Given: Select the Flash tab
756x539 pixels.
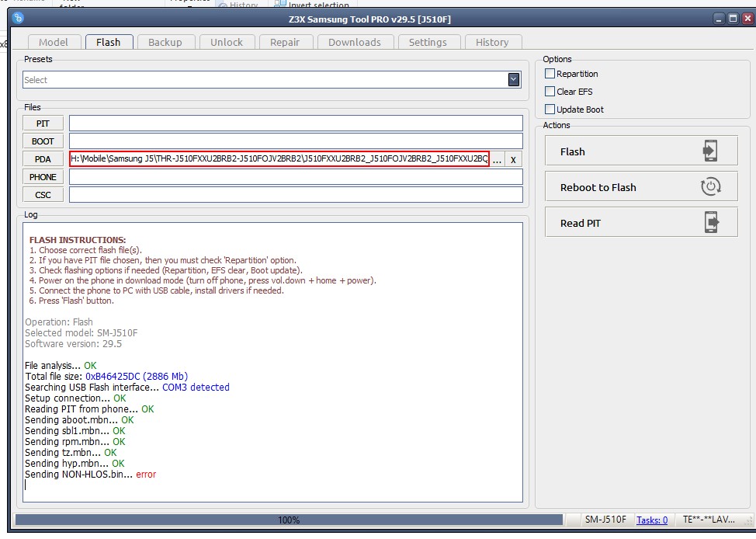Looking at the screenshot, I should [109, 42].
